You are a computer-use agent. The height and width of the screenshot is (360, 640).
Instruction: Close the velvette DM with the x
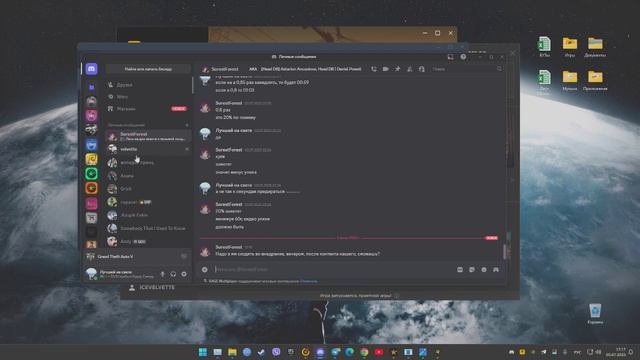(x=187, y=149)
